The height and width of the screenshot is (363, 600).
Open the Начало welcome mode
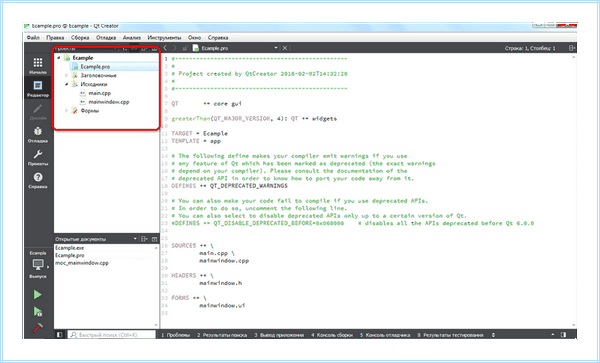coord(38,65)
